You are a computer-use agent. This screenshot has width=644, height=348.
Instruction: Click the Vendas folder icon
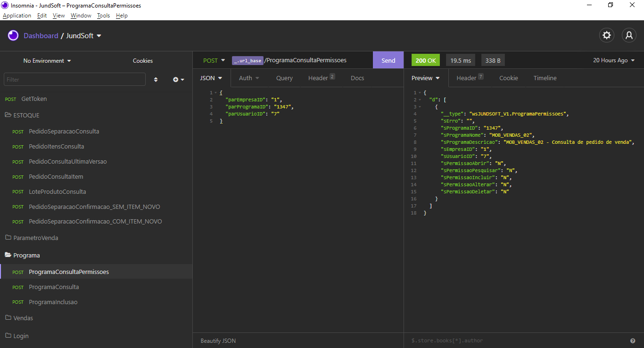coord(8,318)
